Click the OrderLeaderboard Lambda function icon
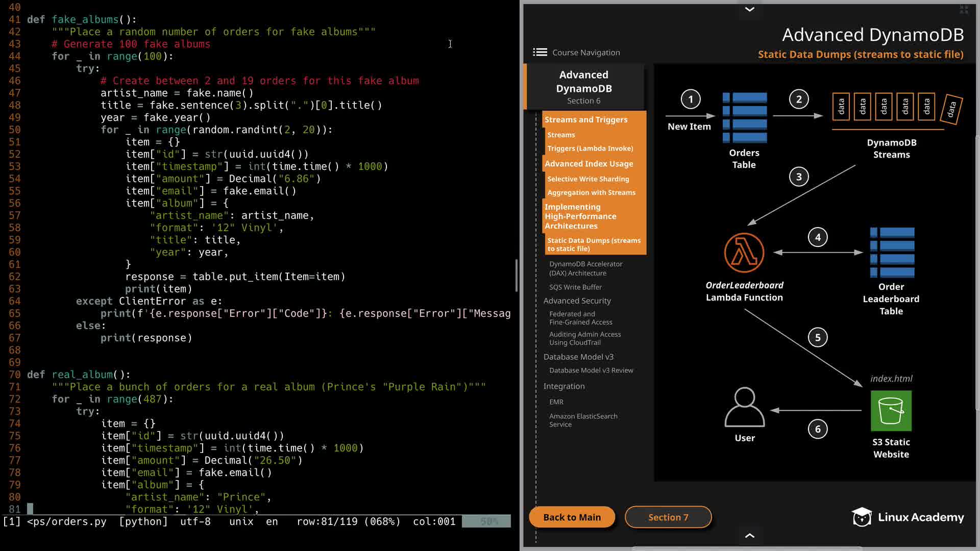The width and height of the screenshot is (980, 551). [x=744, y=253]
